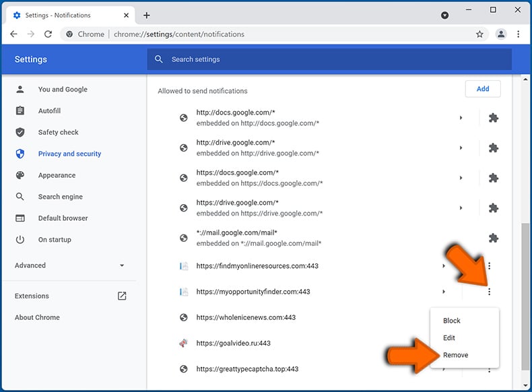Go back using the browser back arrow
This screenshot has width=532, height=392.
click(13, 34)
